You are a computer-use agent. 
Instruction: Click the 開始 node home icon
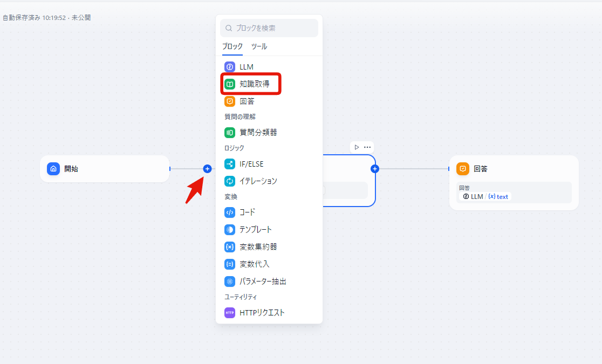click(x=53, y=169)
